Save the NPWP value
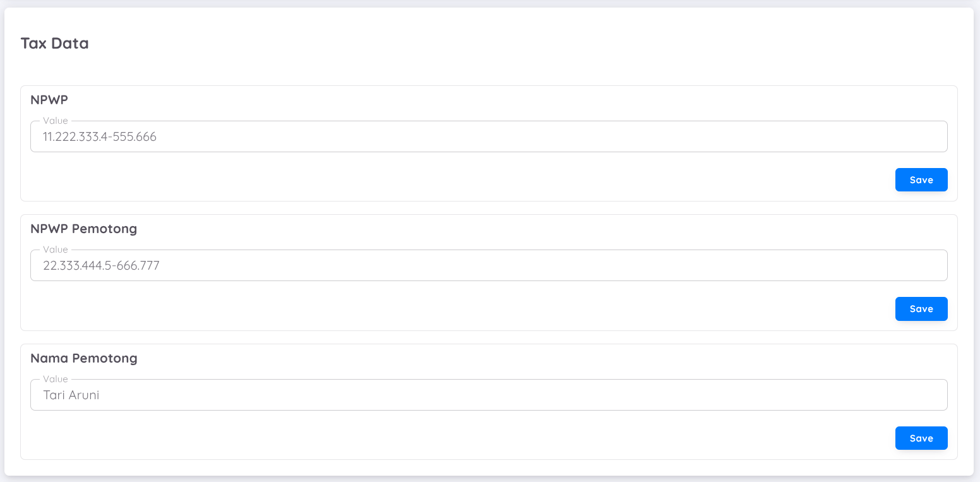980x482 pixels. click(x=921, y=180)
